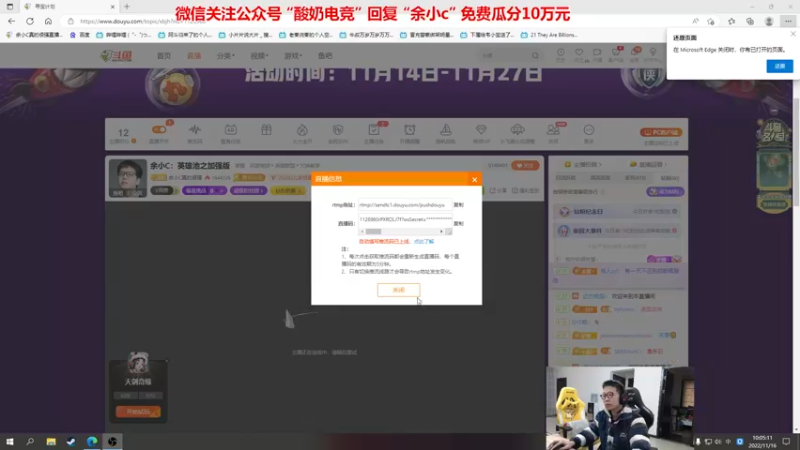The height and width of the screenshot is (450, 800).
Task: Click left arrow of stream key scrollbar
Action: (x=362, y=232)
